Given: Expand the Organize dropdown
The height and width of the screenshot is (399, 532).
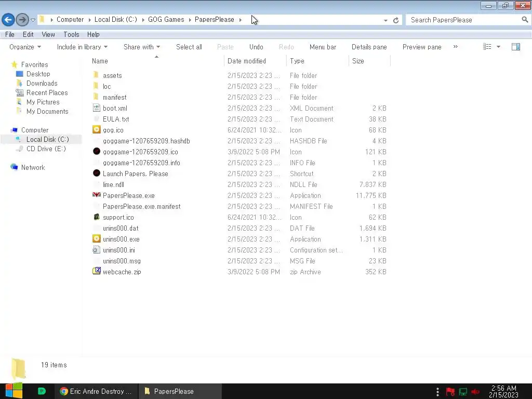Looking at the screenshot, I should click(25, 47).
